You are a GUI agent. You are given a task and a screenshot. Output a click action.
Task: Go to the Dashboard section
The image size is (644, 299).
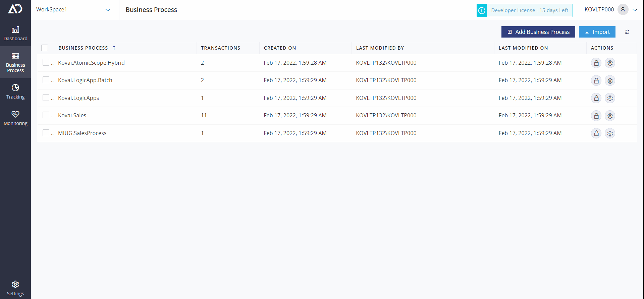15,34
